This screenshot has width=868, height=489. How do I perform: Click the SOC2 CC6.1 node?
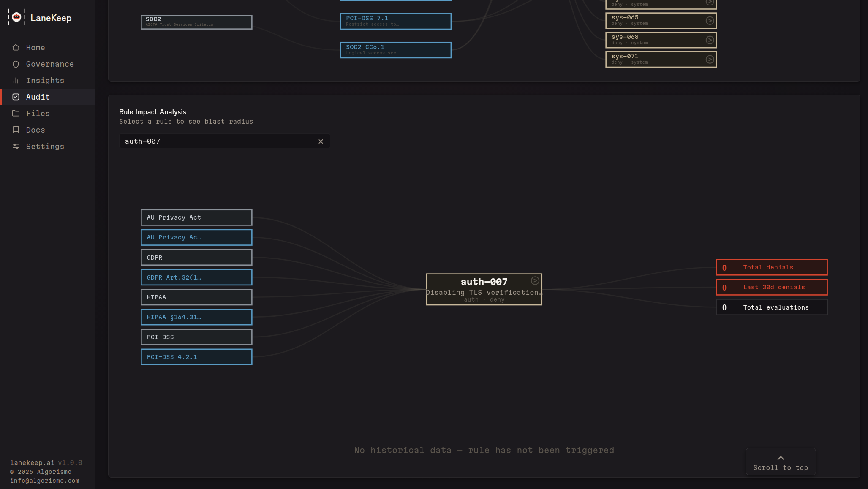[x=395, y=50]
